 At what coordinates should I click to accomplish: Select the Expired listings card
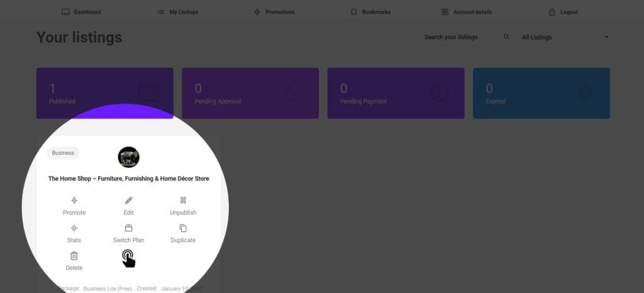(x=541, y=93)
